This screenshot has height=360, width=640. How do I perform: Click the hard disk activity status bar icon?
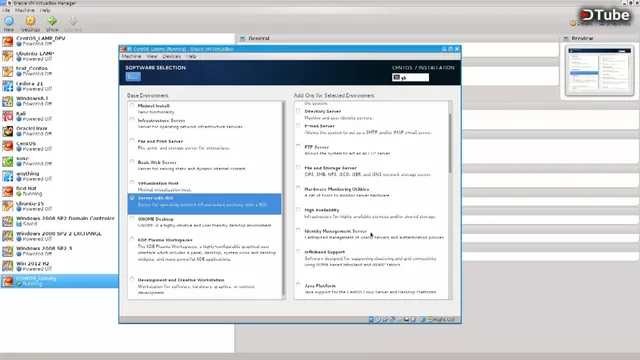(x=371, y=319)
